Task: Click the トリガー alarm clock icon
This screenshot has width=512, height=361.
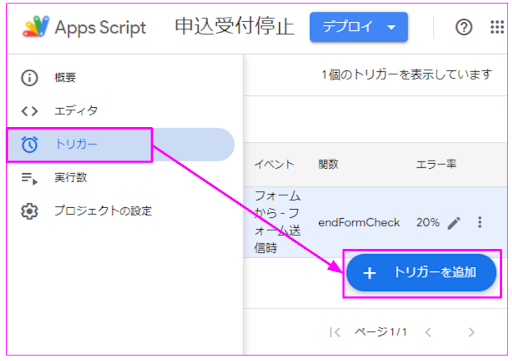Action: coord(30,144)
